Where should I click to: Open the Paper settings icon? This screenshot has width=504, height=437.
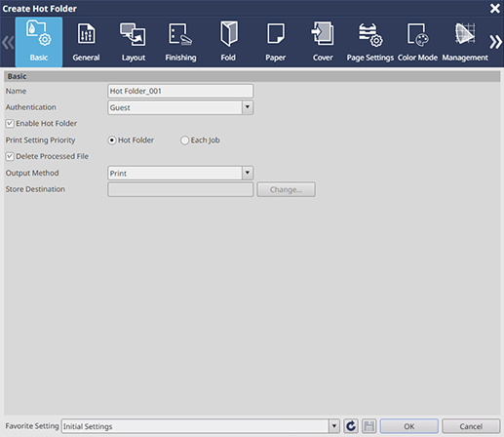(x=276, y=33)
